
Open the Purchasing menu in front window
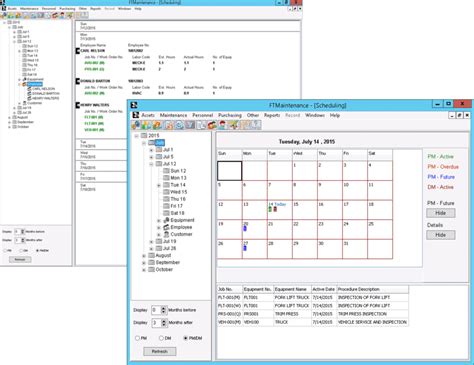(x=230, y=115)
